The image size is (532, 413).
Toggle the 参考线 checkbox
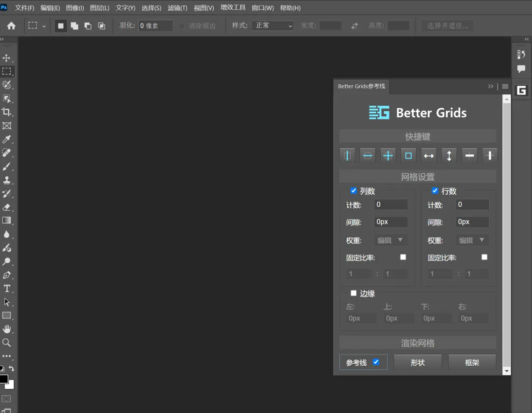point(376,362)
